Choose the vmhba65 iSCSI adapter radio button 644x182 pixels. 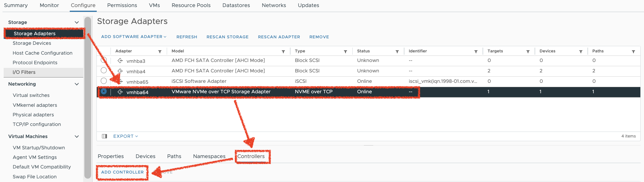[x=104, y=81]
